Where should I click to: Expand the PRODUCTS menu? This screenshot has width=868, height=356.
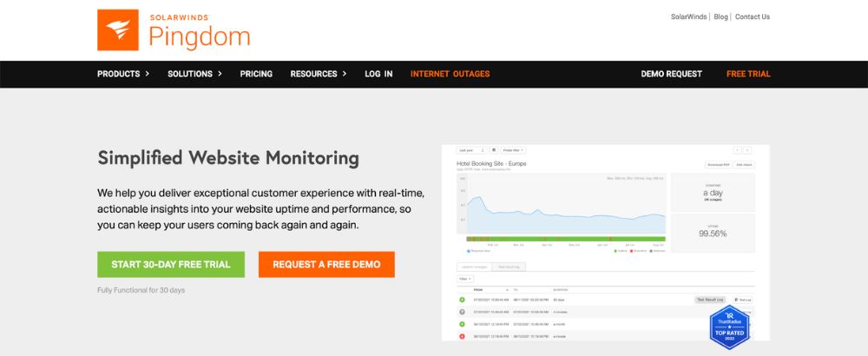coord(123,74)
